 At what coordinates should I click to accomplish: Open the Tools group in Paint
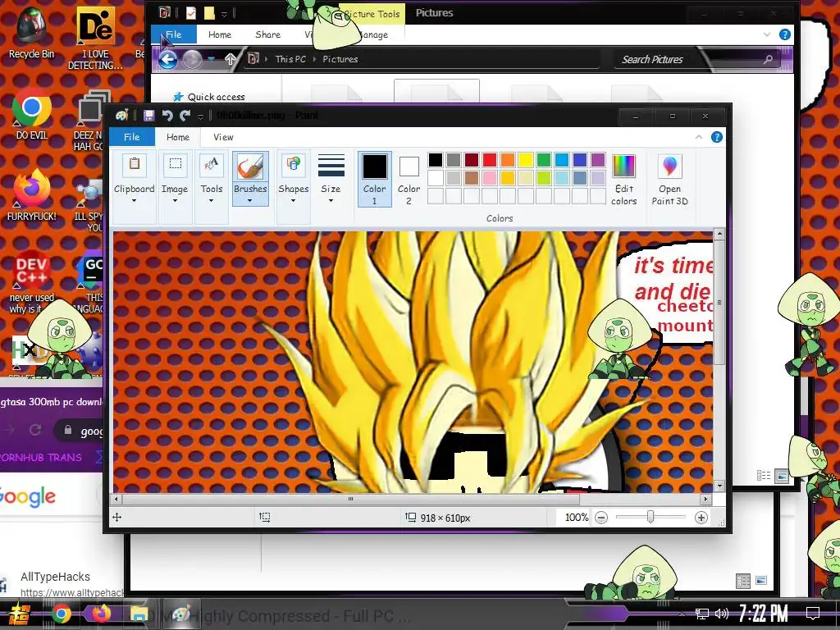211,180
